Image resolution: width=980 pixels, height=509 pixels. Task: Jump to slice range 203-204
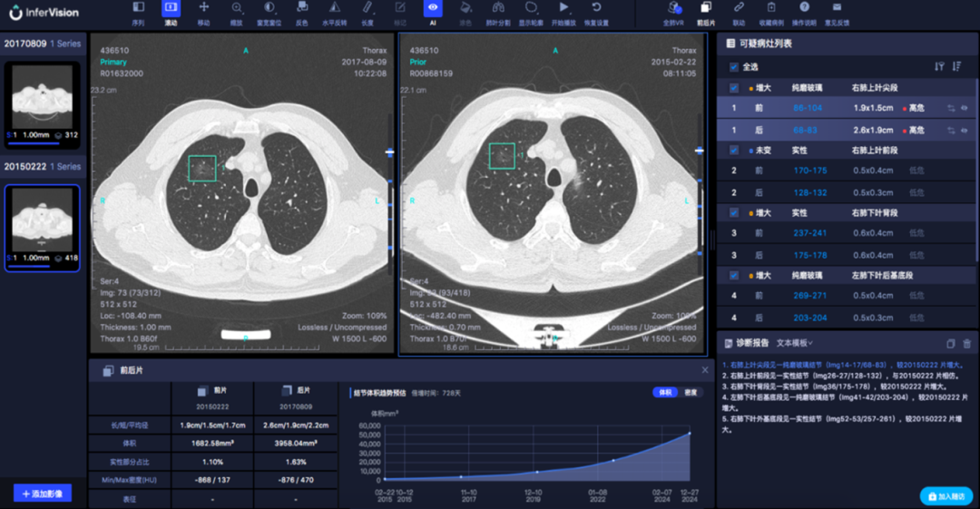(x=810, y=318)
